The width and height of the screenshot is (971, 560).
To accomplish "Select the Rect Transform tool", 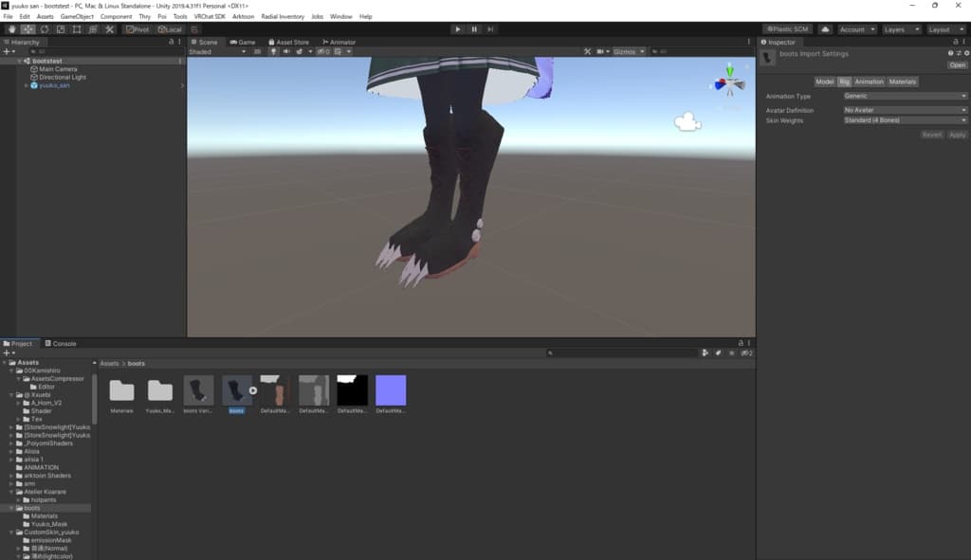I will pyautogui.click(x=77, y=29).
